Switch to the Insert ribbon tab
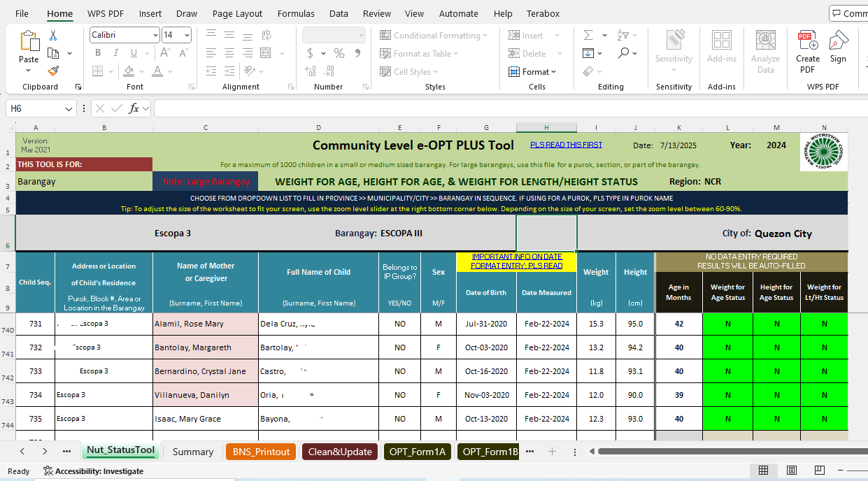 point(150,13)
